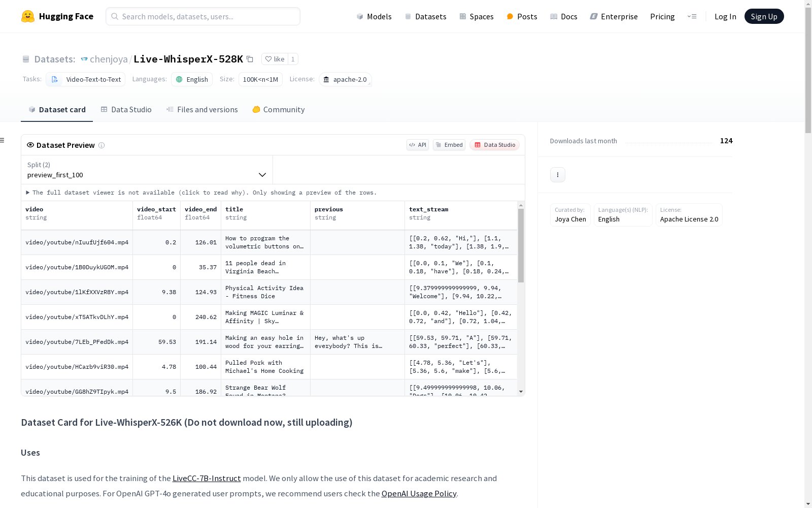
Task: Focus the search models input field
Action: pos(203,16)
